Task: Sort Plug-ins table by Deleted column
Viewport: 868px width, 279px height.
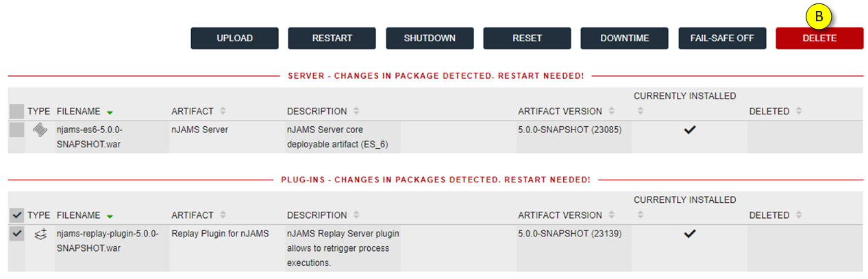Action: 798,215
